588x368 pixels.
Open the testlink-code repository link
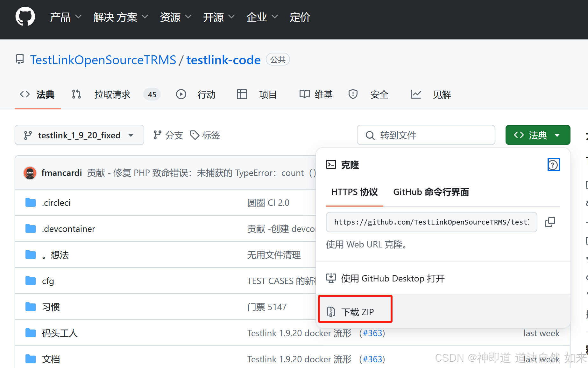tap(223, 60)
